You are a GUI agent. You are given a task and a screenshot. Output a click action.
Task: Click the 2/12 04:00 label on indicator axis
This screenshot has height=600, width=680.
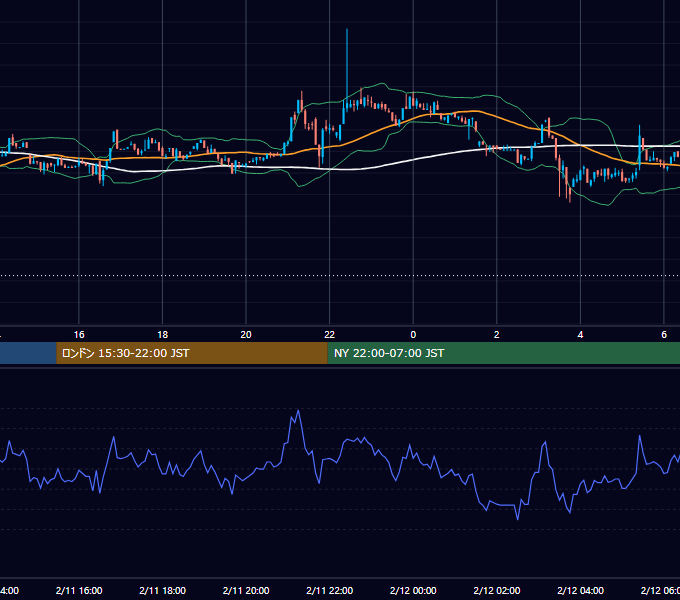pyautogui.click(x=580, y=590)
